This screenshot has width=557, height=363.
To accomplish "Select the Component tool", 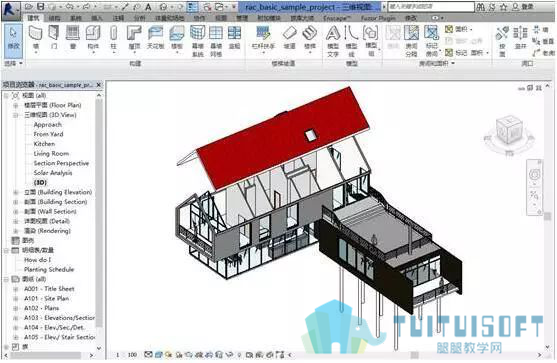I will [x=93, y=38].
